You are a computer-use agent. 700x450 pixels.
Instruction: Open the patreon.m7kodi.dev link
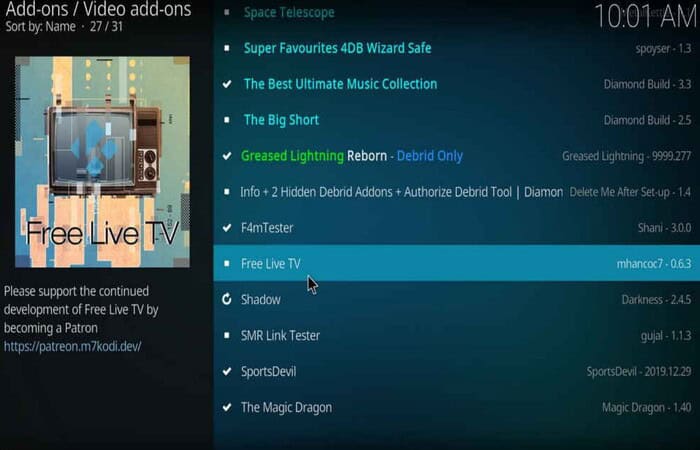[73, 346]
